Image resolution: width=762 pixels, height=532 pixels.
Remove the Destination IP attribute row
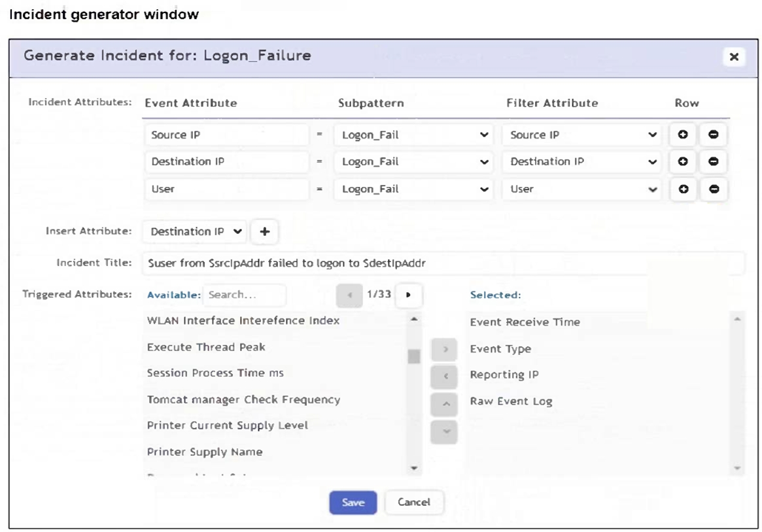click(713, 161)
